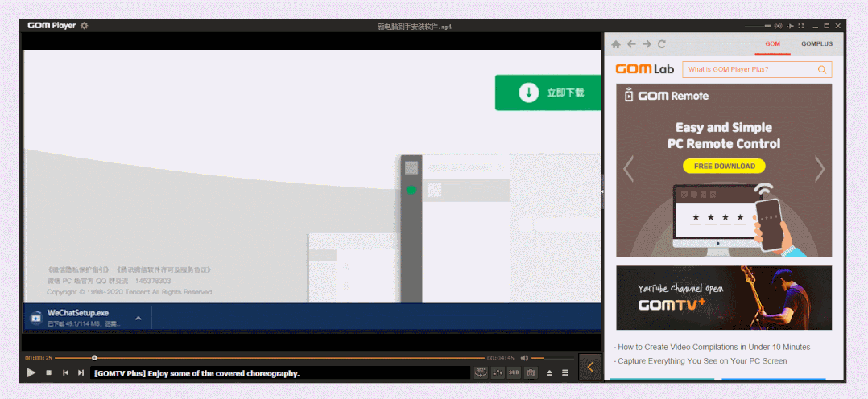
Task: Open the equalizer control panel
Action: (x=498, y=373)
